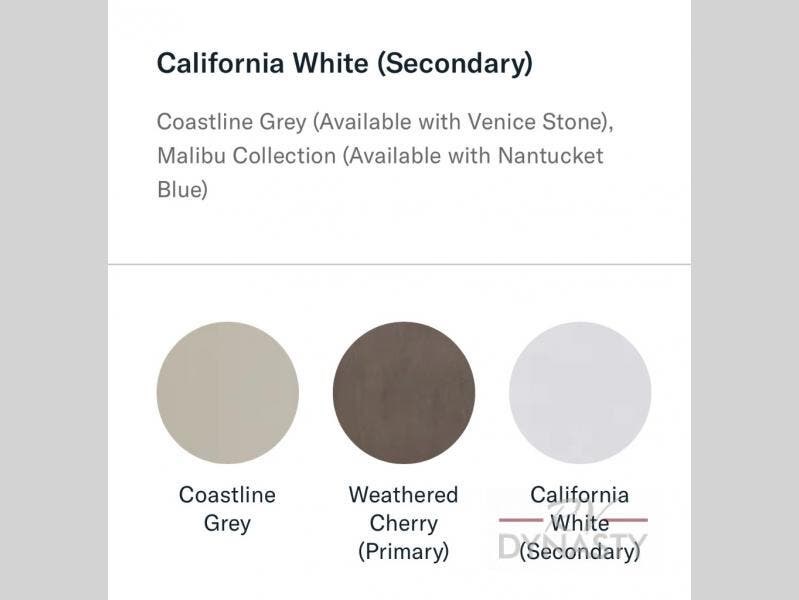Click the word Nantucket in the description
Image resolution: width=799 pixels, height=600 pixels.
(550, 156)
